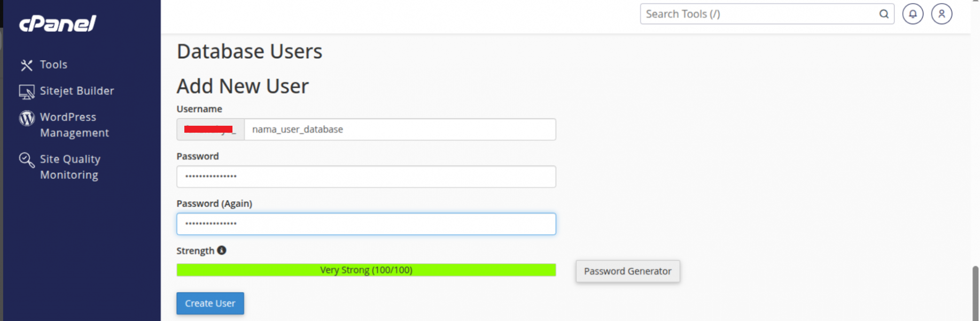The image size is (980, 321).
Task: Click the Site Quality Monitoring magnifier icon
Action: tap(27, 160)
